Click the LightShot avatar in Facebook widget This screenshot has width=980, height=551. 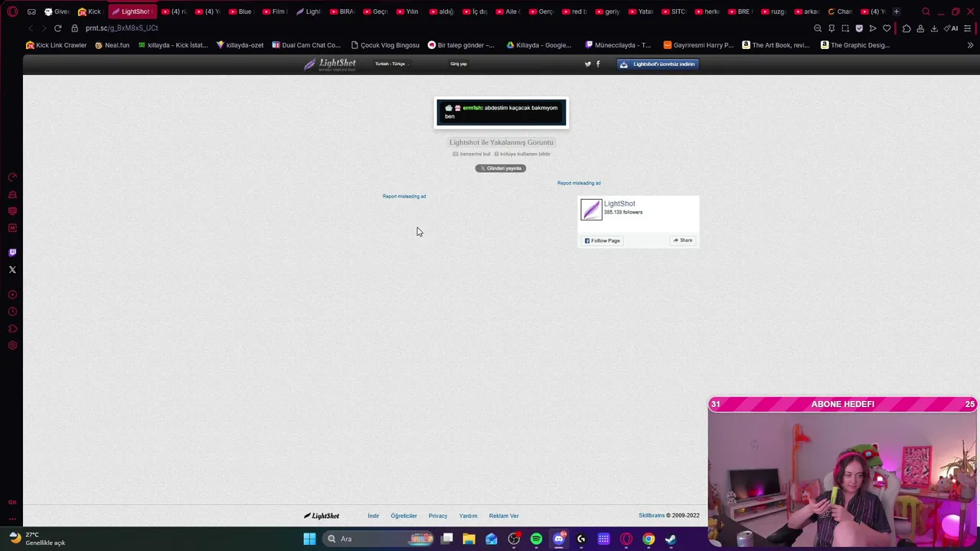591,210
